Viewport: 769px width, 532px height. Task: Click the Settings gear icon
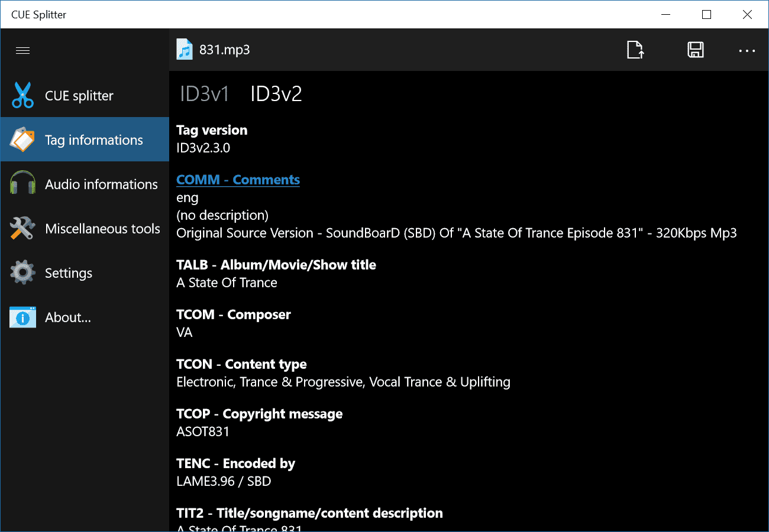click(x=22, y=273)
